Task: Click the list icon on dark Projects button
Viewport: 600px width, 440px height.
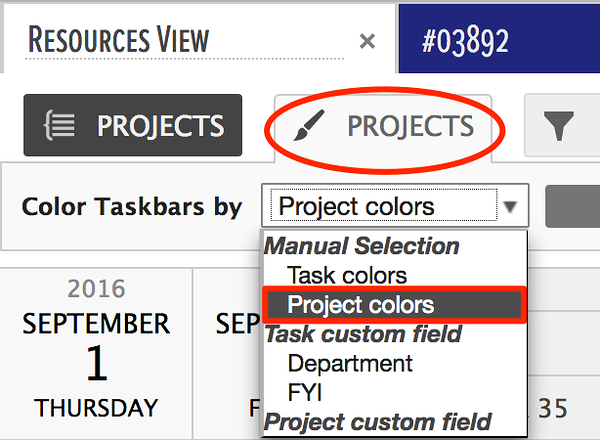Action: (x=60, y=125)
